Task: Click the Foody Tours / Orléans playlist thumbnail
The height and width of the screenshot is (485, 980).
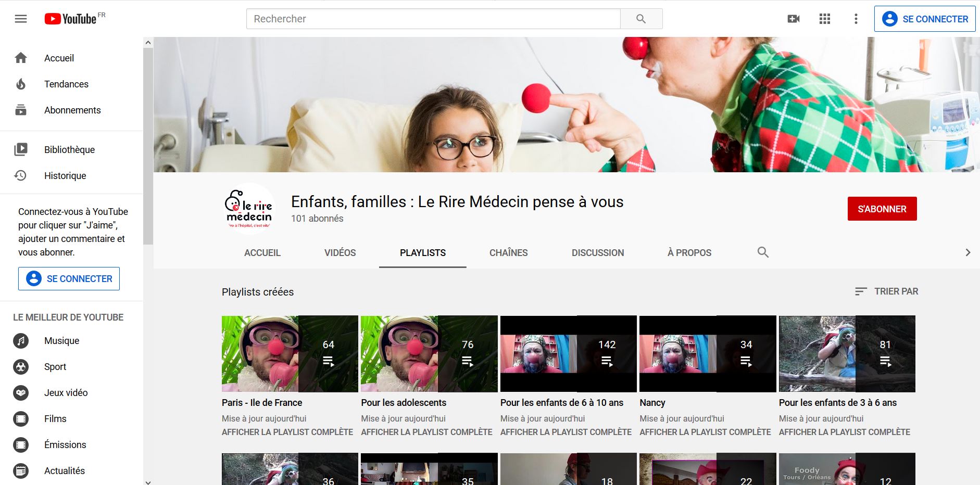Action: point(847,469)
